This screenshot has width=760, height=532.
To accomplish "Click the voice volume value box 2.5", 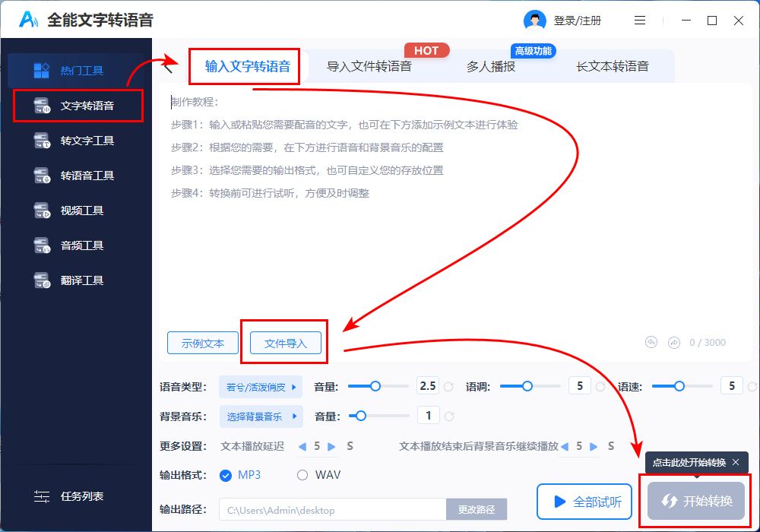I will pos(428,386).
